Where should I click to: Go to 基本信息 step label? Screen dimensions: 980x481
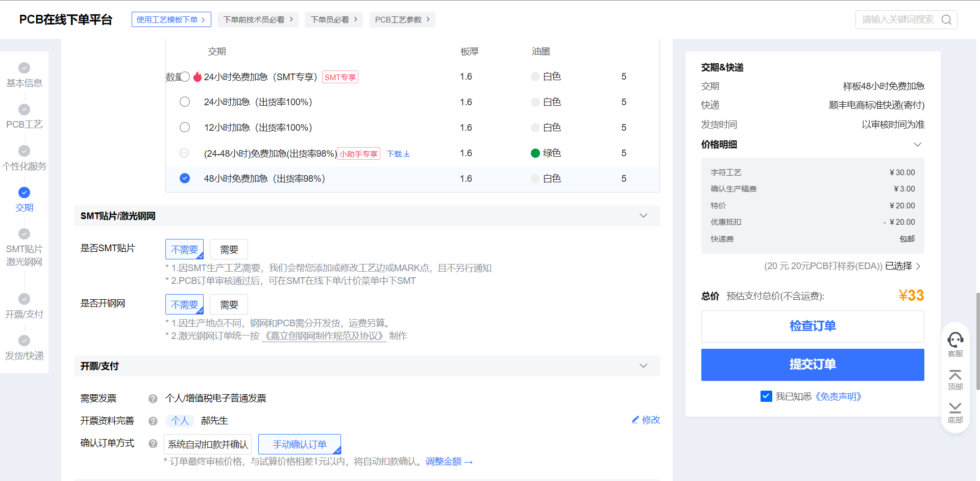coord(24,83)
